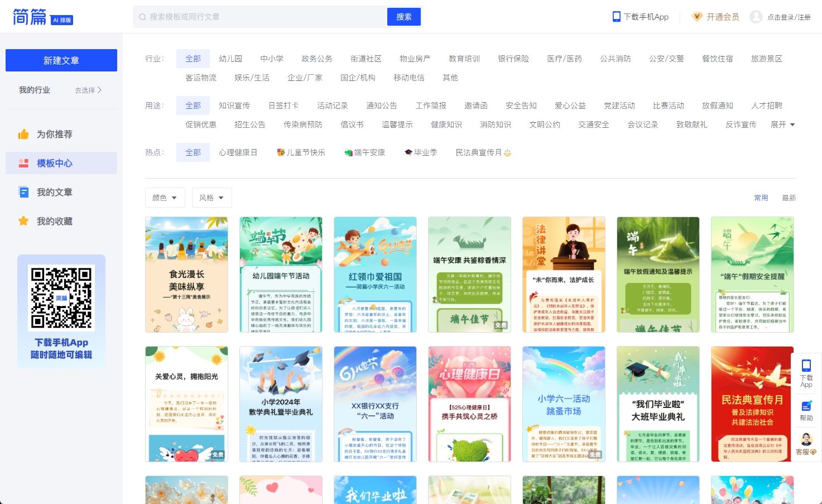This screenshot has width=822, height=504.
Task: Click the 我的收藏 star icon
Action: (23, 222)
